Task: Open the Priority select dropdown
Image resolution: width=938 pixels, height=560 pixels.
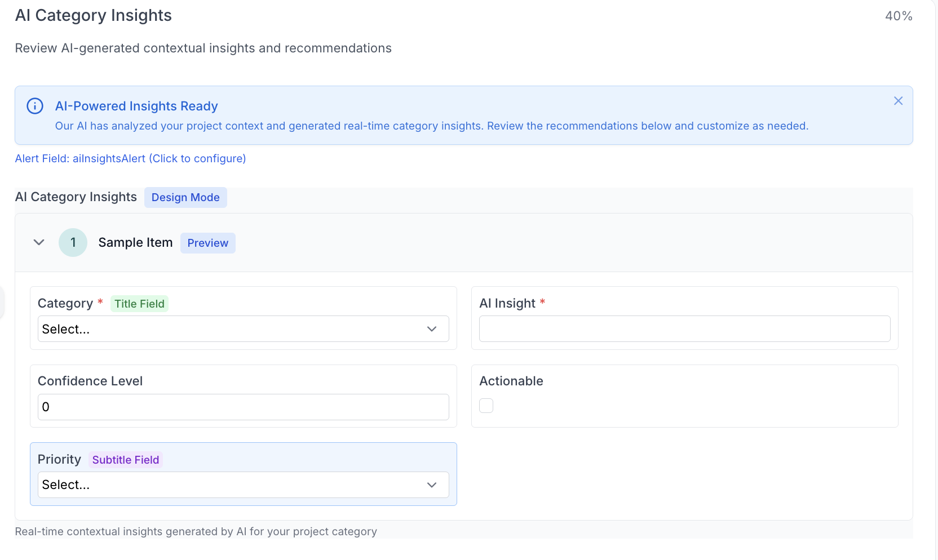Action: point(243,485)
